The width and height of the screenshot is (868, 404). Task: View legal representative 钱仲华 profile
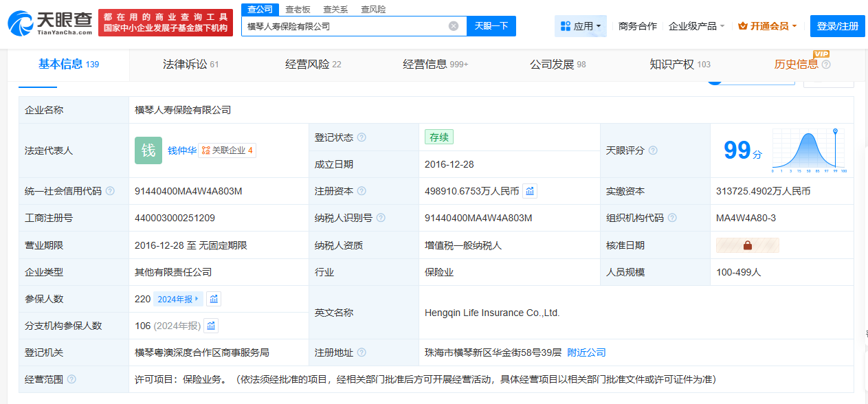(x=181, y=150)
